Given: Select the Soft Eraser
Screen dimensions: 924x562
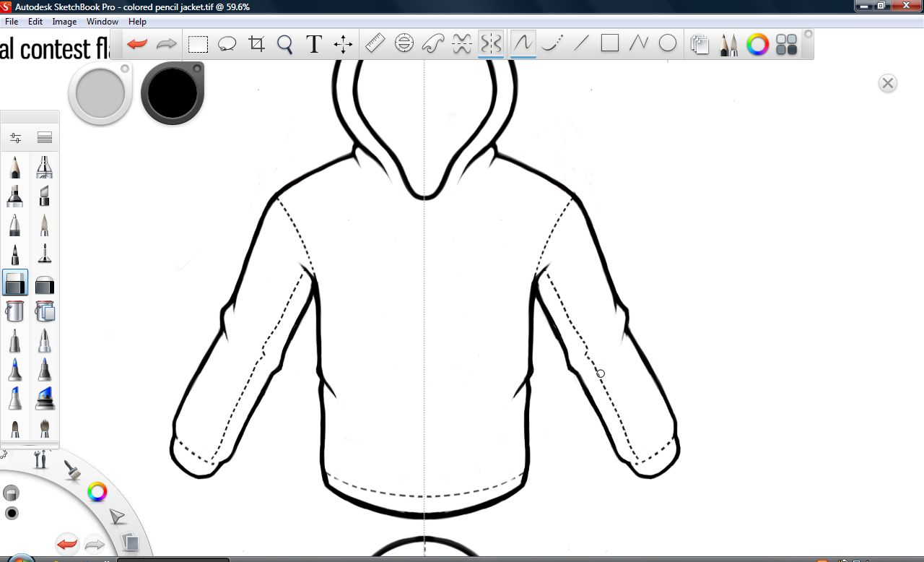Looking at the screenshot, I should click(x=45, y=284).
